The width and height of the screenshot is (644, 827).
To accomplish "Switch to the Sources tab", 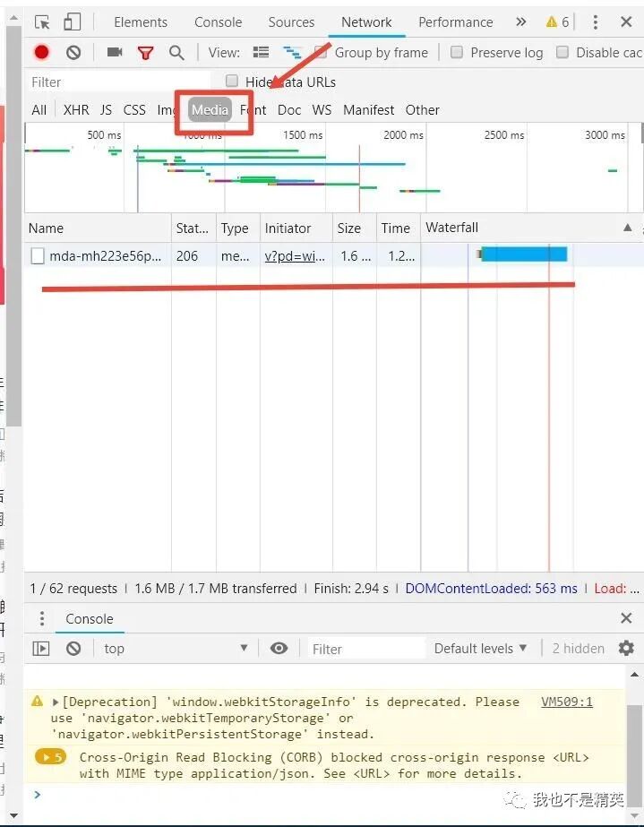I will pyautogui.click(x=291, y=22).
